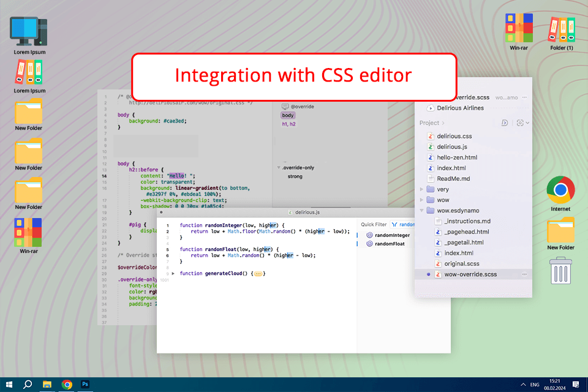Expand the Project breadcrumb chevron

click(x=443, y=123)
